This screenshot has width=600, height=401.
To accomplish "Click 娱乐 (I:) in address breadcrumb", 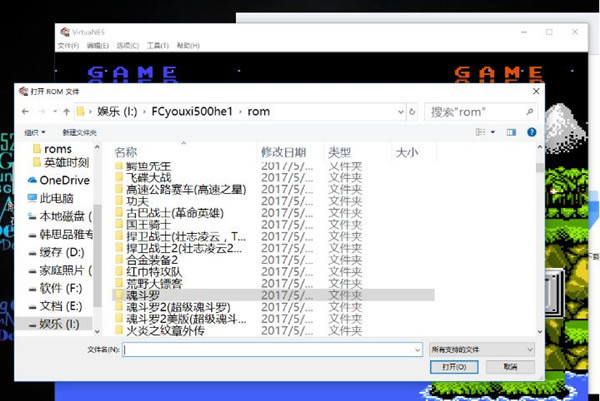I will tap(117, 112).
